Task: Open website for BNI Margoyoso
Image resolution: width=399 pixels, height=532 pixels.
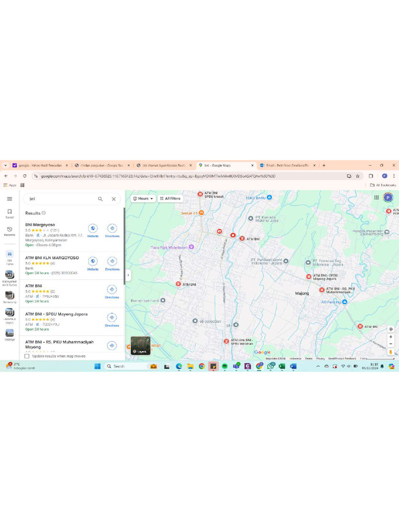Action: (x=92, y=231)
